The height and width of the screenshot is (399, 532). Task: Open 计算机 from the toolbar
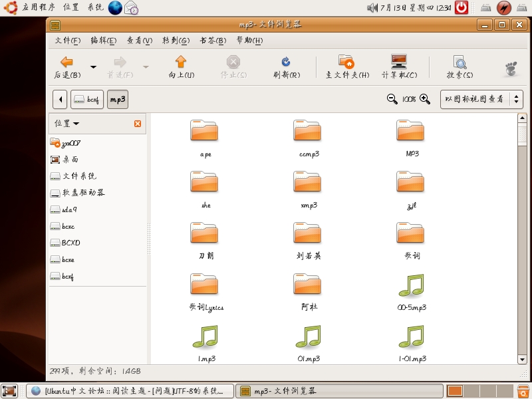(x=399, y=67)
